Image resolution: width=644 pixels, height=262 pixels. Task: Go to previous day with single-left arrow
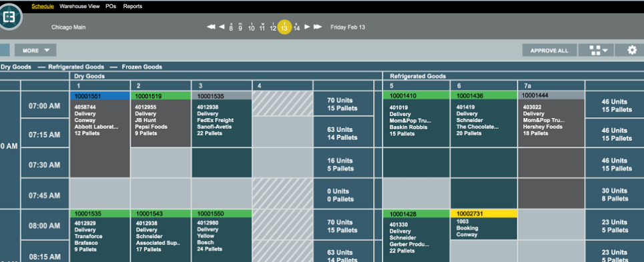click(x=222, y=27)
